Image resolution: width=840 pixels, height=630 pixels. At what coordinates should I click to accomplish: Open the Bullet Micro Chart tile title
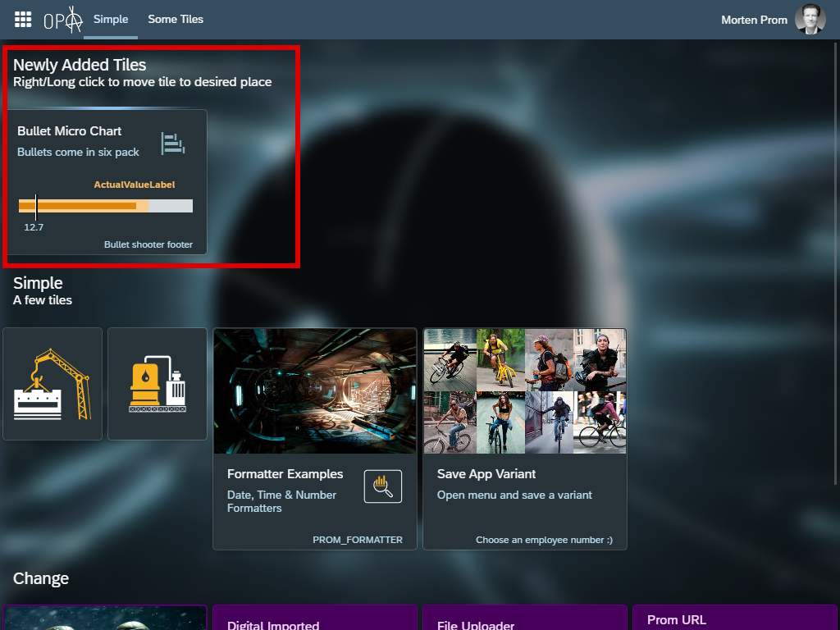point(70,131)
